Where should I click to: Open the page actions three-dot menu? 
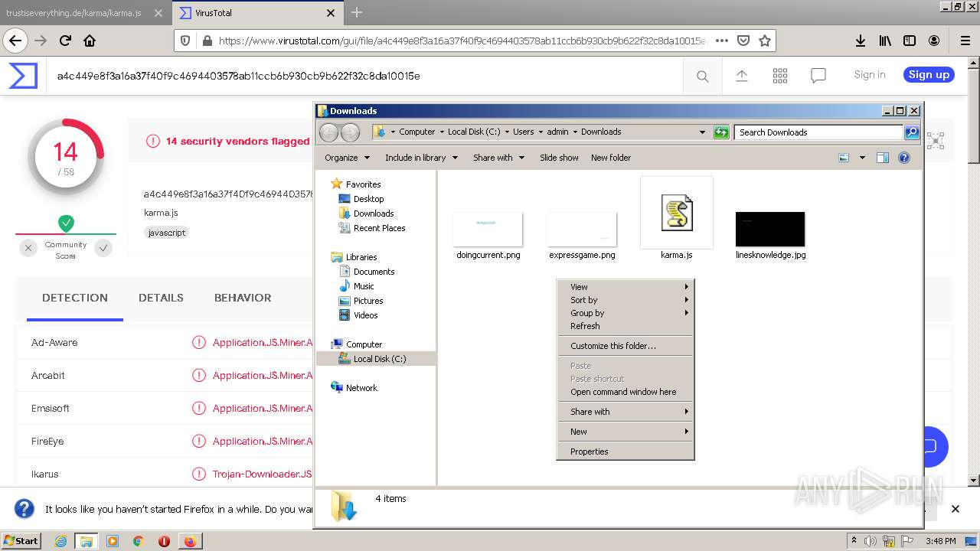(721, 41)
